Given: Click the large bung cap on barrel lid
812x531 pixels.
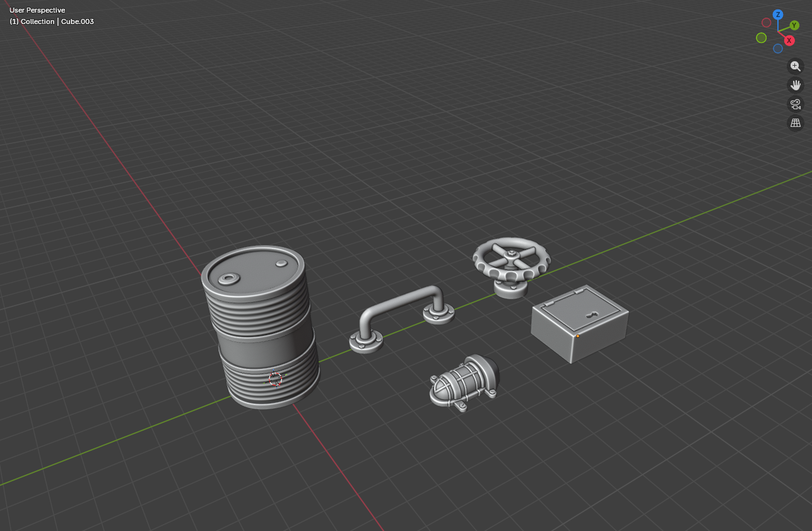Looking at the screenshot, I should 228,278.
